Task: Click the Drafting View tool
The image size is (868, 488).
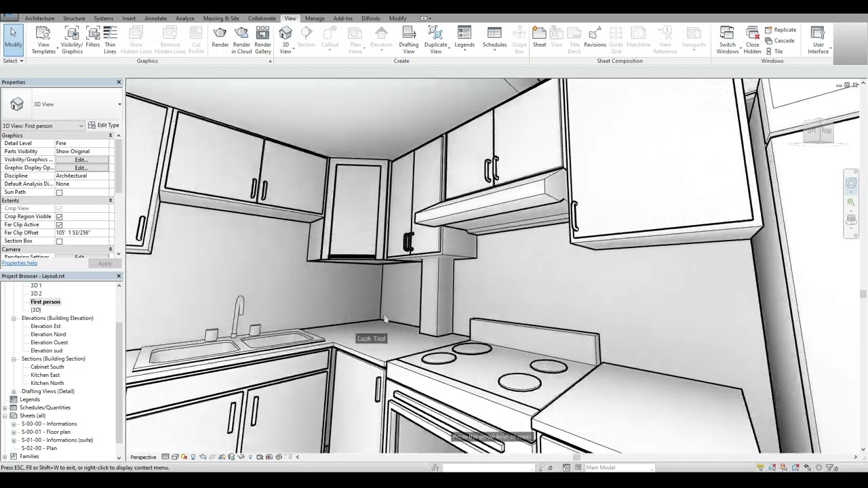Action: [409, 40]
